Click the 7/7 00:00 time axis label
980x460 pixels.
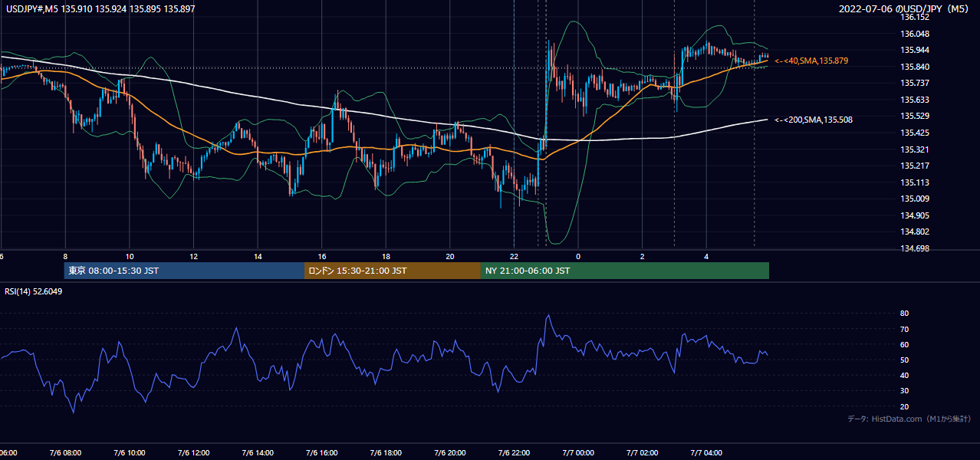pyautogui.click(x=578, y=453)
